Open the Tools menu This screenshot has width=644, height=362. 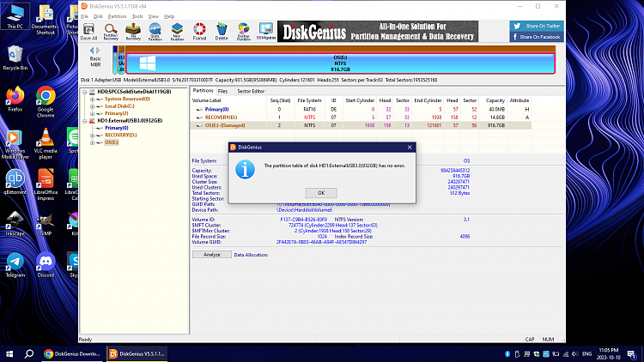tap(137, 16)
